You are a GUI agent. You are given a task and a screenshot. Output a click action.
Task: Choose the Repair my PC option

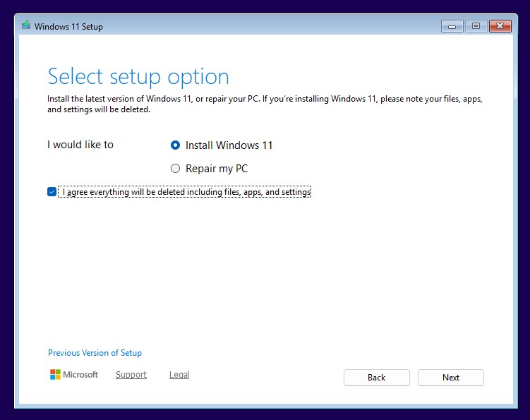click(175, 169)
